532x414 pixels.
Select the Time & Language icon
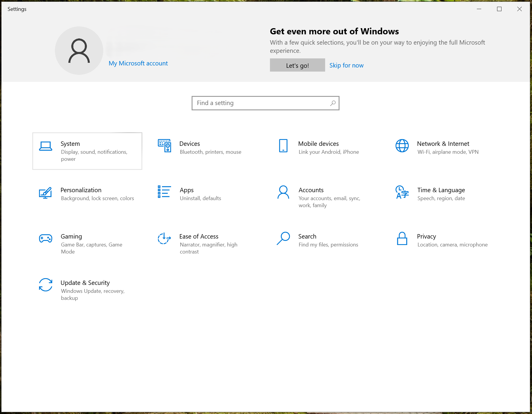[402, 192]
